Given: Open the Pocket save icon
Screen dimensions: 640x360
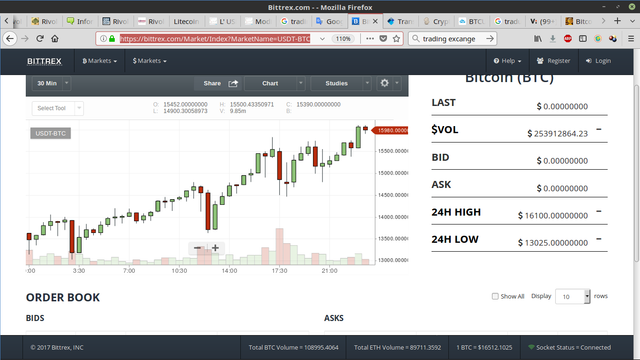Looking at the screenshot, I should pos(383,39).
